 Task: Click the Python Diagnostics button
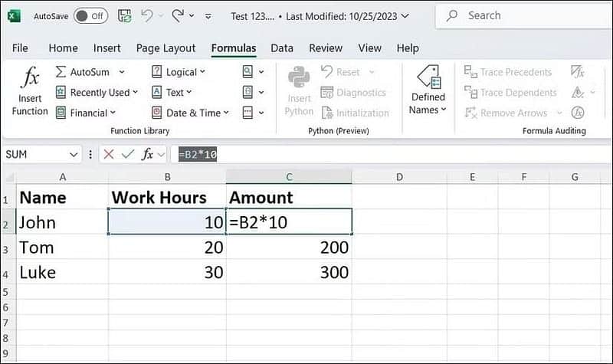pos(353,93)
